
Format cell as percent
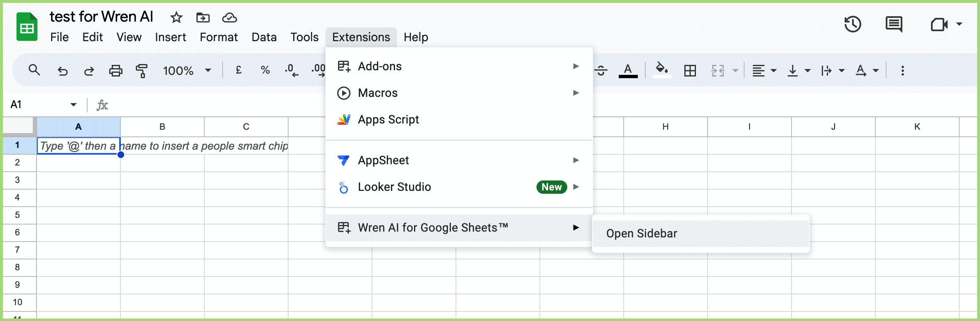coord(265,70)
